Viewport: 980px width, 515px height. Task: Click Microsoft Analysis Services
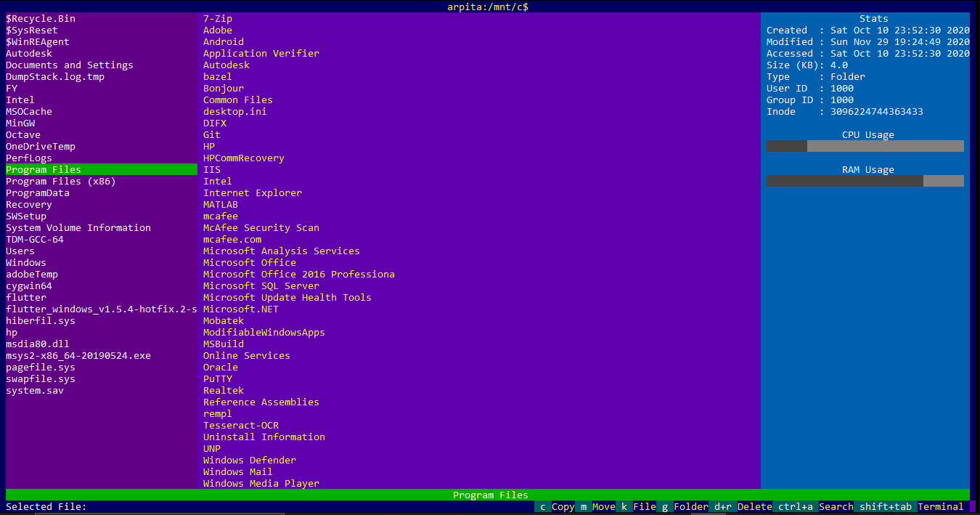[282, 251]
